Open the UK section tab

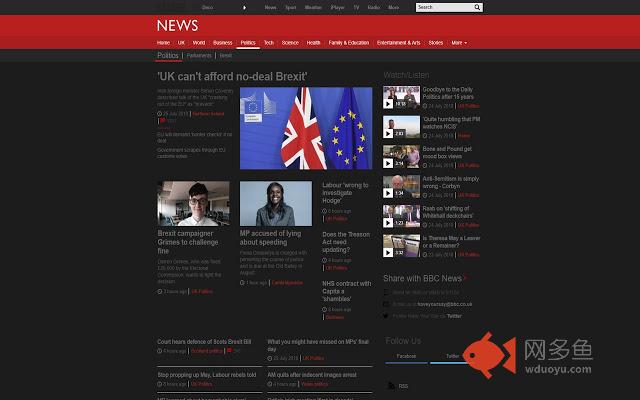pyautogui.click(x=181, y=43)
